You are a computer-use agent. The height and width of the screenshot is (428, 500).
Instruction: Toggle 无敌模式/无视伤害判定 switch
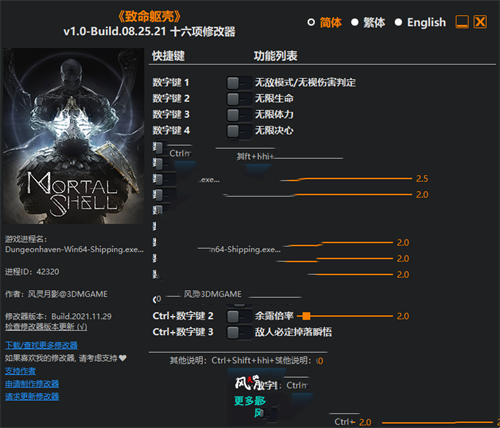pos(239,83)
